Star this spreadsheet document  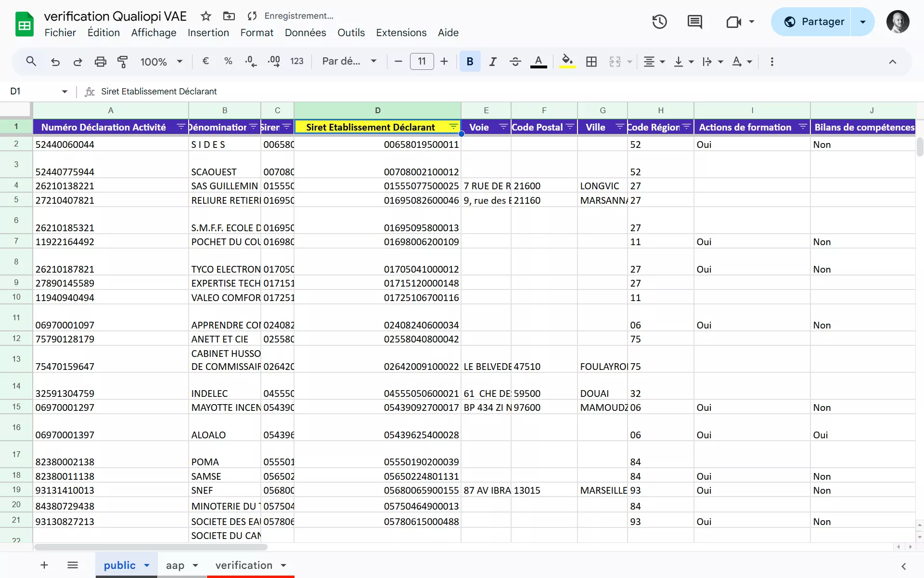tap(206, 16)
